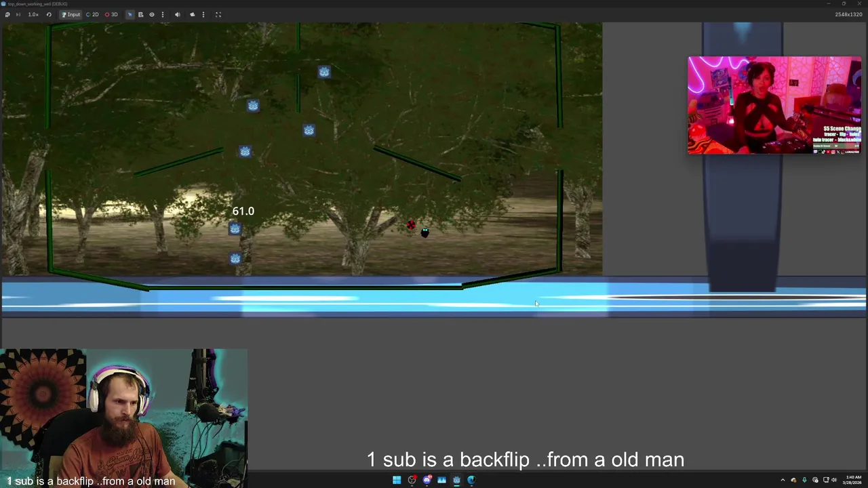
Task: Switch node selection to 3D mode
Action: pyautogui.click(x=111, y=14)
